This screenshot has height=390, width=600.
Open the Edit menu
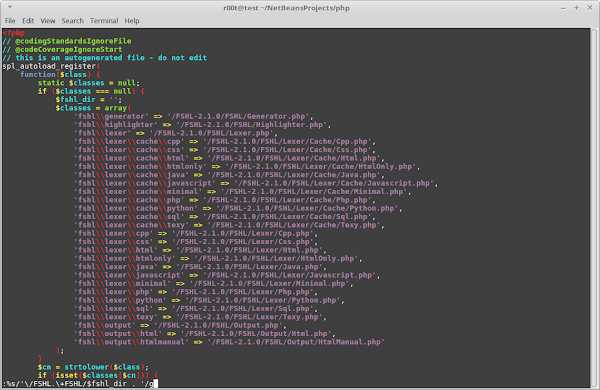click(x=28, y=21)
